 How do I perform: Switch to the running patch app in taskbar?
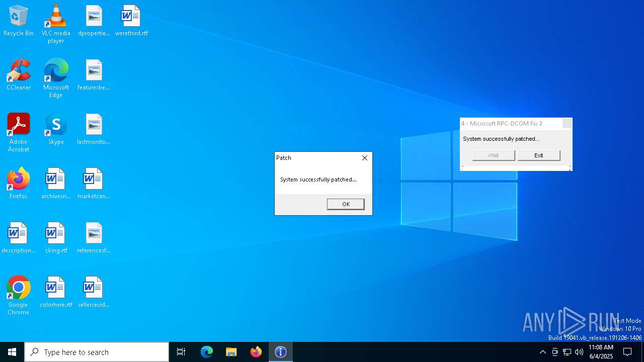(281, 352)
